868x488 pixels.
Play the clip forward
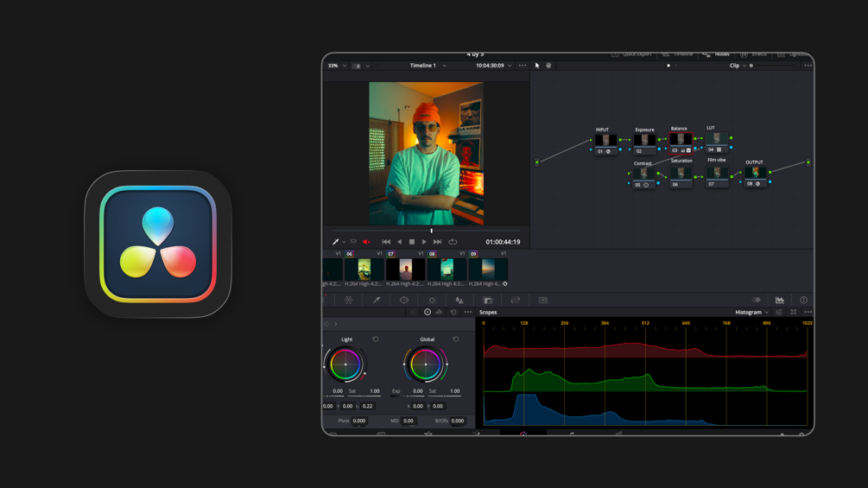click(424, 242)
